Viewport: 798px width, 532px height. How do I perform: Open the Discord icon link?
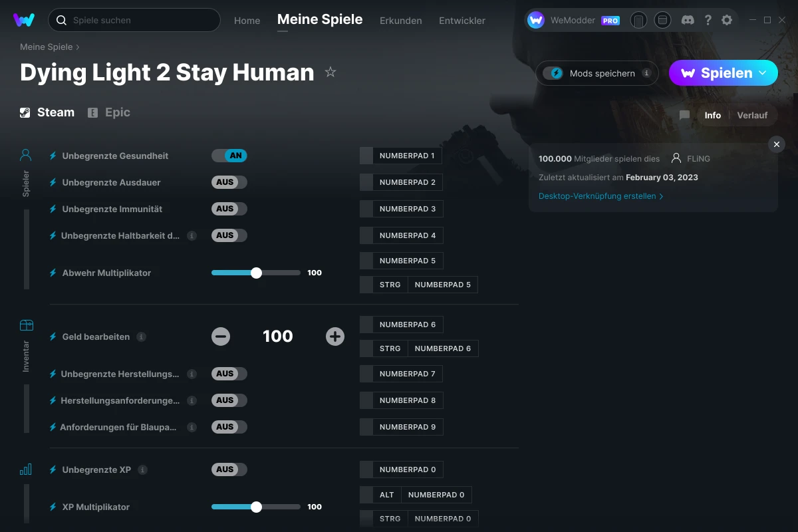(688, 20)
